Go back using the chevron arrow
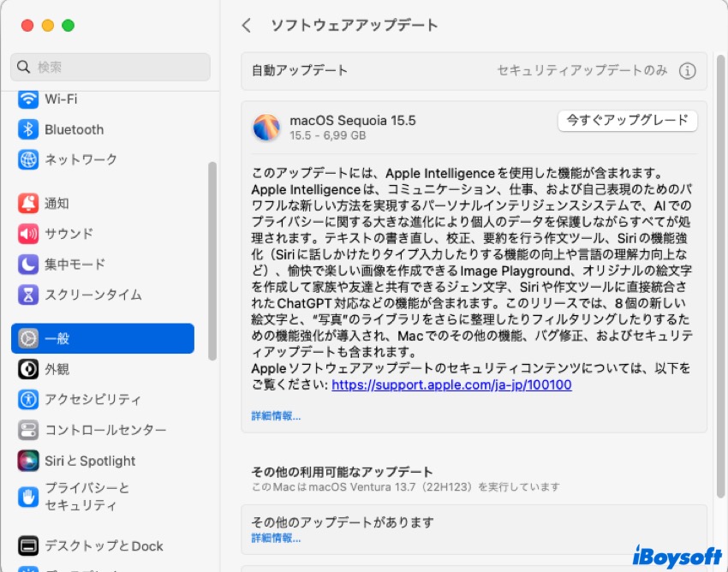This screenshot has width=728, height=572. [247, 26]
